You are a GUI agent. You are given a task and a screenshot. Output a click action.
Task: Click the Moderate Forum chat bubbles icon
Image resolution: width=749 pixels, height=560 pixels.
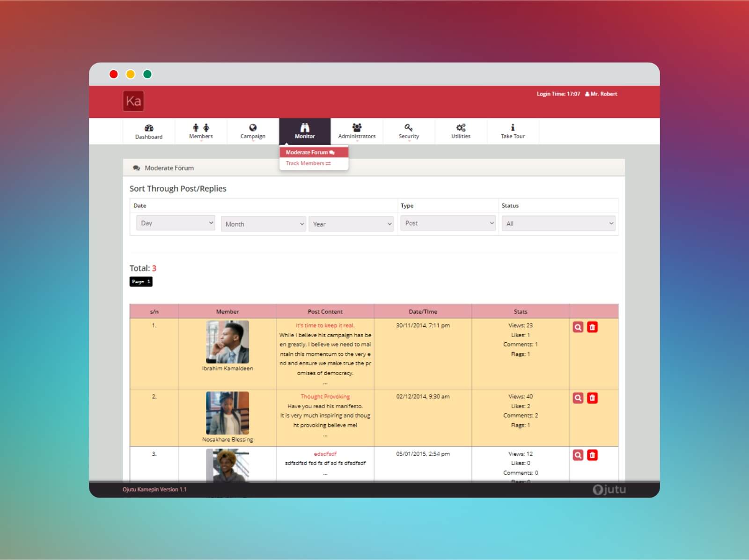pos(136,168)
